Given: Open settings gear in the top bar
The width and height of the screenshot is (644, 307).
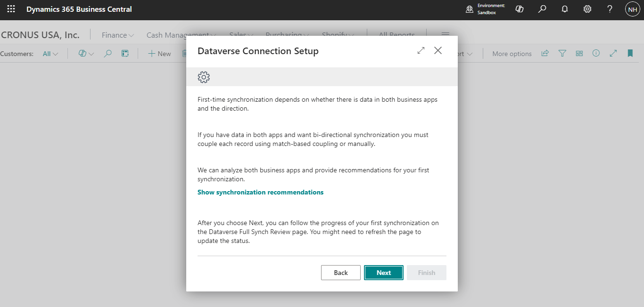Looking at the screenshot, I should (x=587, y=9).
